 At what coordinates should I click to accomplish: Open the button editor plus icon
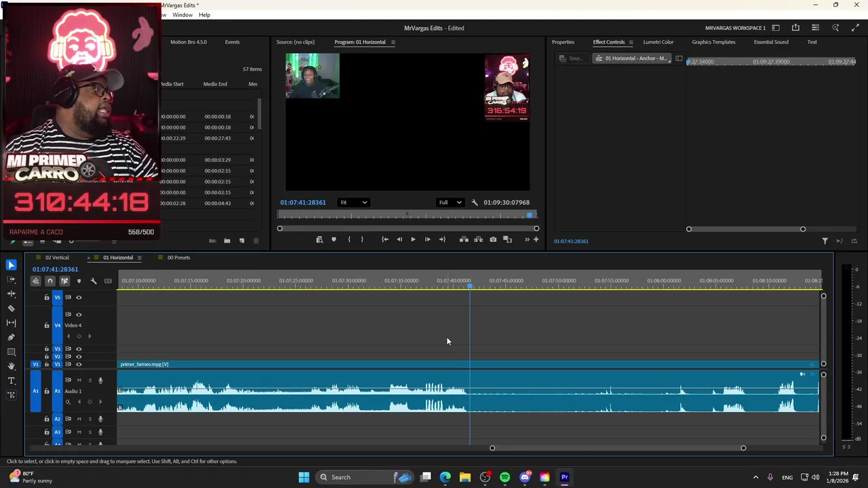point(536,239)
